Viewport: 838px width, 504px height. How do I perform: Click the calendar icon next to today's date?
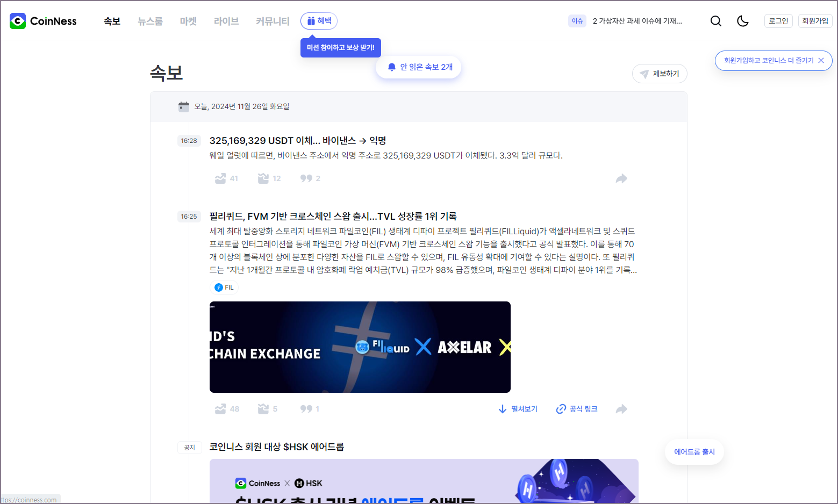coord(183,106)
